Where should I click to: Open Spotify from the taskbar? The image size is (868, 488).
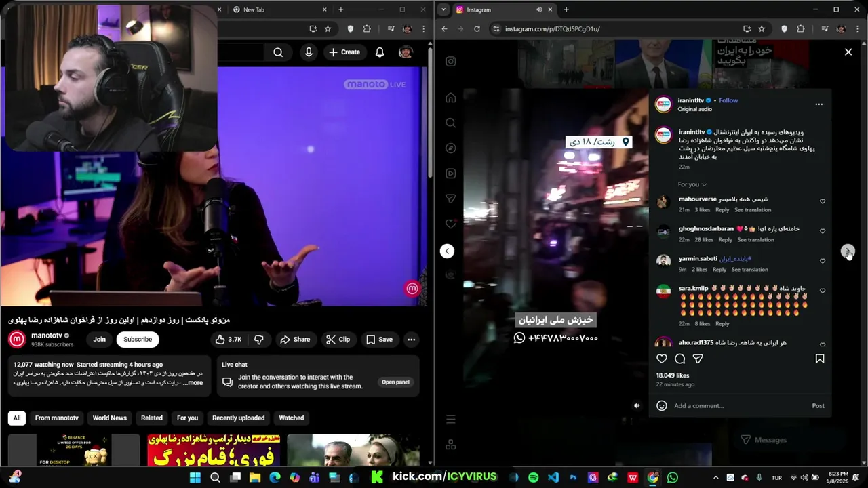click(533, 477)
